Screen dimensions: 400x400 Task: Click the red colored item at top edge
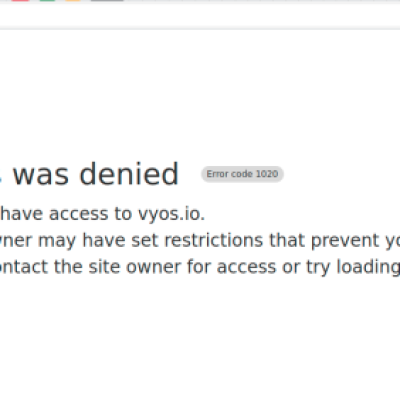(x=20, y=1)
